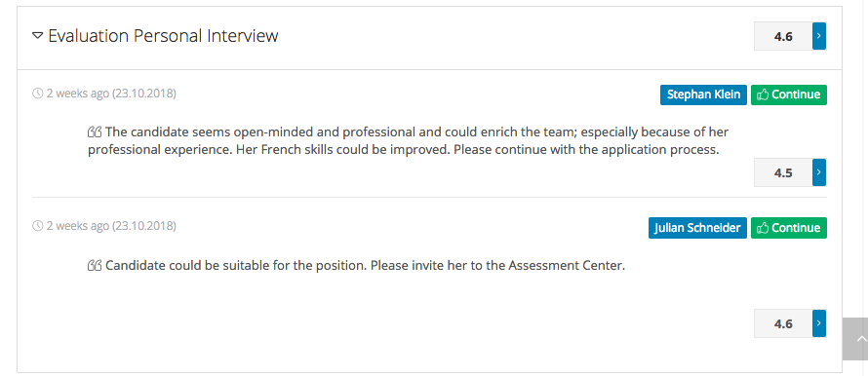Screen dimensions: 868x376
Task: Open Julian Schneider's 4.6 rating box
Action: pyautogui.click(x=783, y=323)
